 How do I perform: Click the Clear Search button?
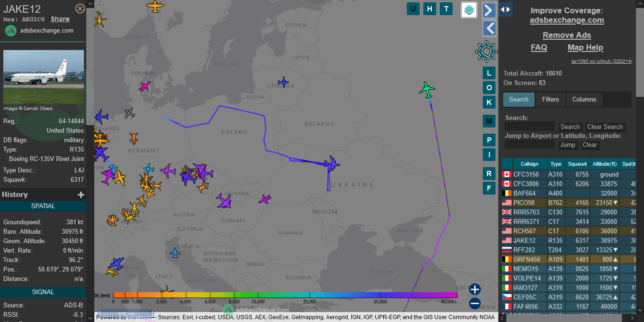[605, 127]
